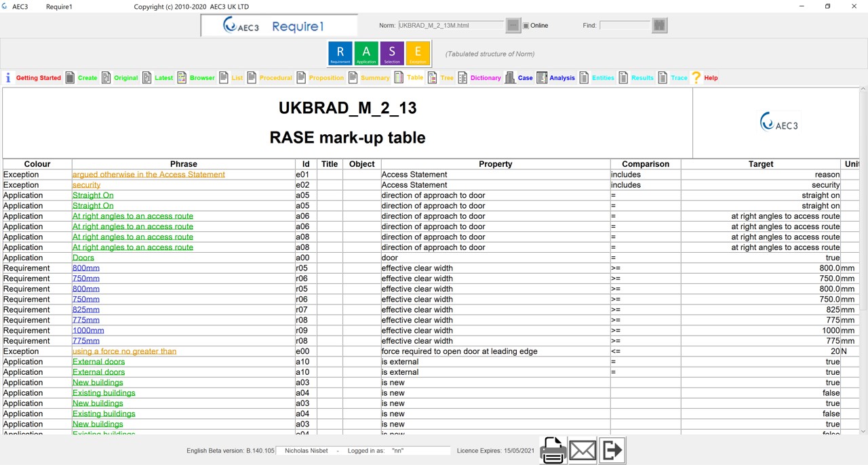Open the '825mm' requirement link

click(x=86, y=310)
